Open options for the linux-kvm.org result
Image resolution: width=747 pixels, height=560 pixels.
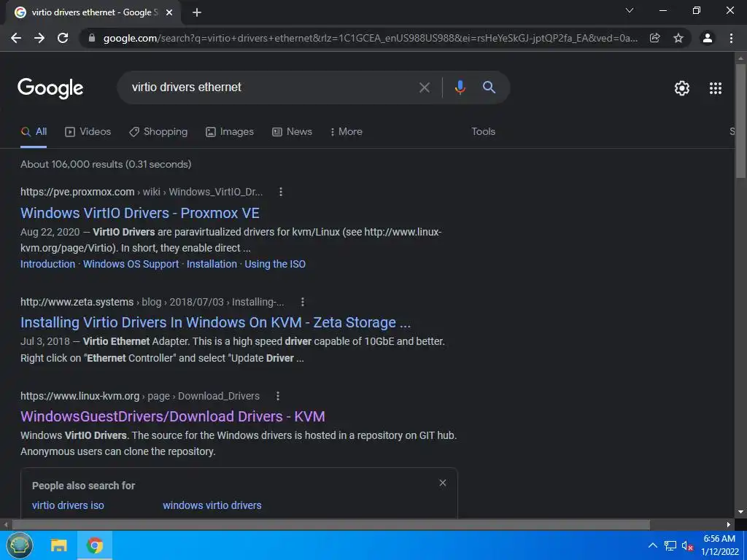278,396
